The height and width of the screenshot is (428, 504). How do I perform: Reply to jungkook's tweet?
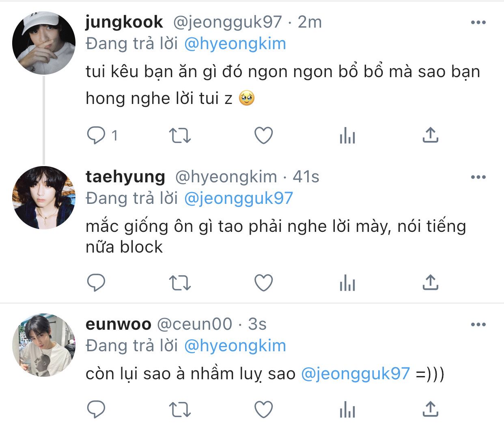point(96,136)
